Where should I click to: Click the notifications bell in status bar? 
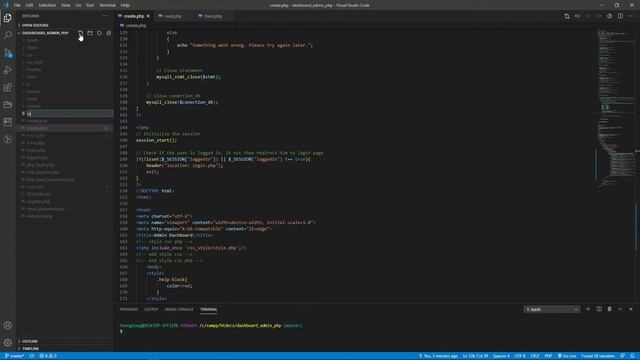coord(632,356)
